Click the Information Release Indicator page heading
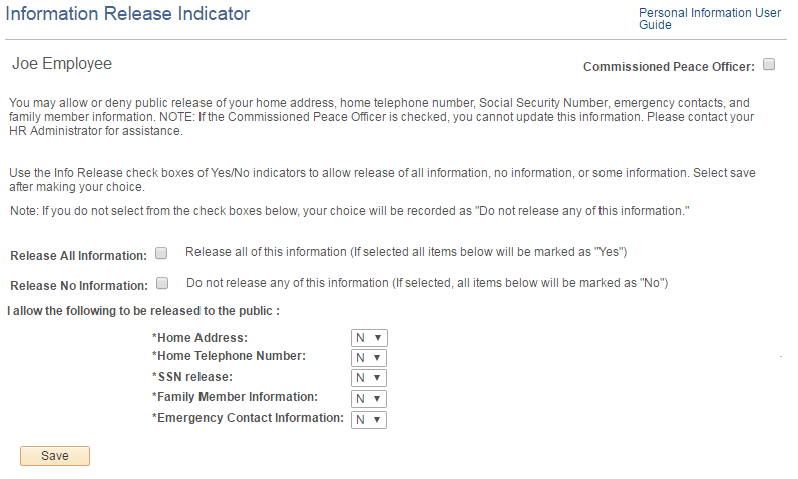Image resolution: width=798 pixels, height=479 pixels. [x=128, y=14]
